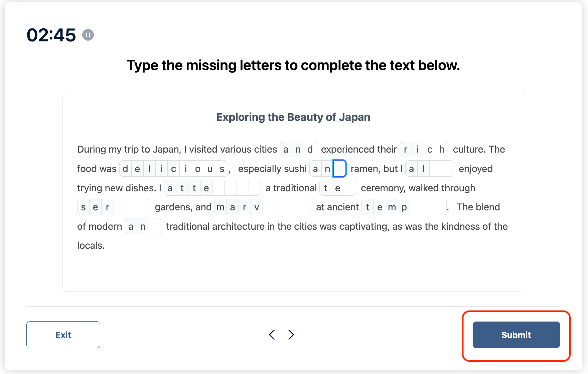
Task: Click the first 'd' box in 'delicious'
Action: click(125, 169)
